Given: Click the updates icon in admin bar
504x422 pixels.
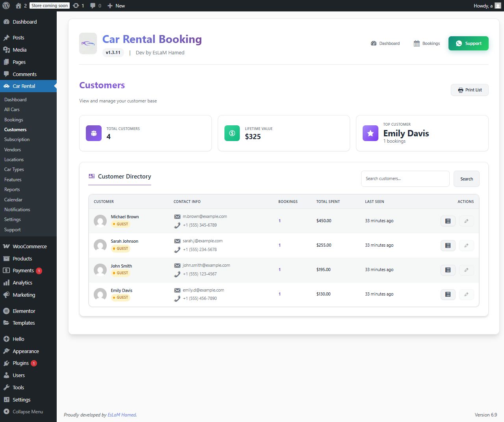Looking at the screenshot, I should [78, 6].
